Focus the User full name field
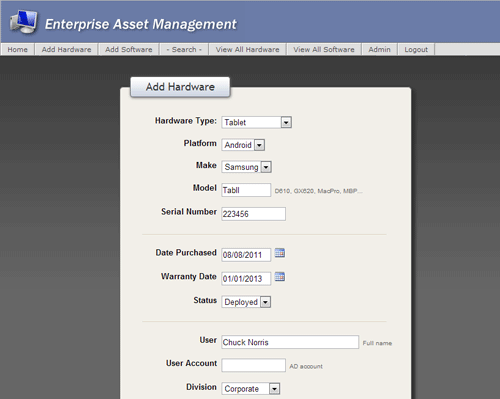500x399 pixels. click(x=290, y=342)
